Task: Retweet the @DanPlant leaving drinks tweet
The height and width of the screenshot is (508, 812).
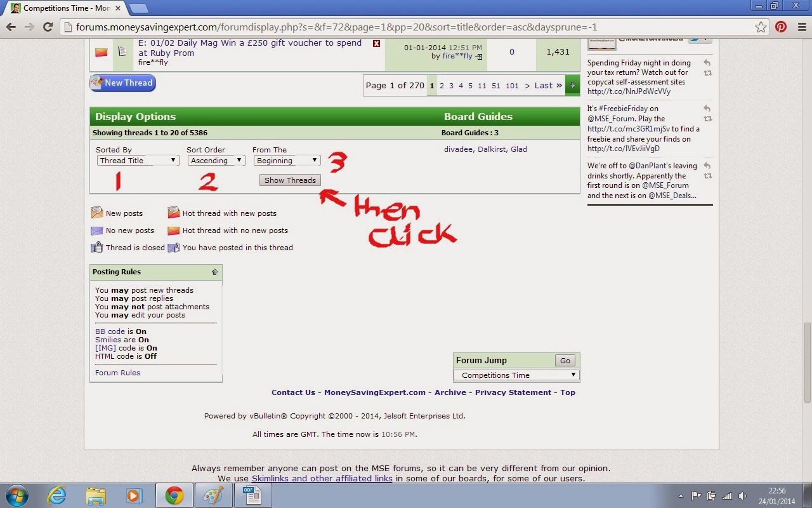Action: coord(707,176)
